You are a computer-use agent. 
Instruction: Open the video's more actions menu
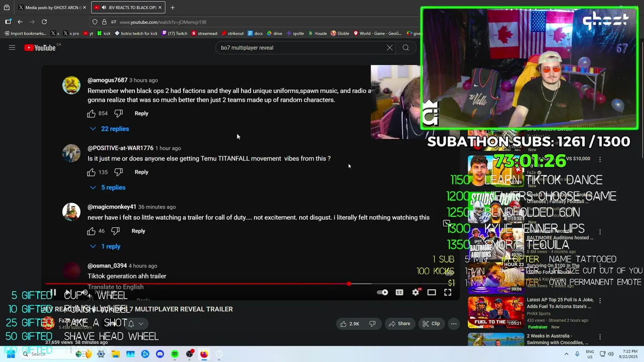click(454, 324)
